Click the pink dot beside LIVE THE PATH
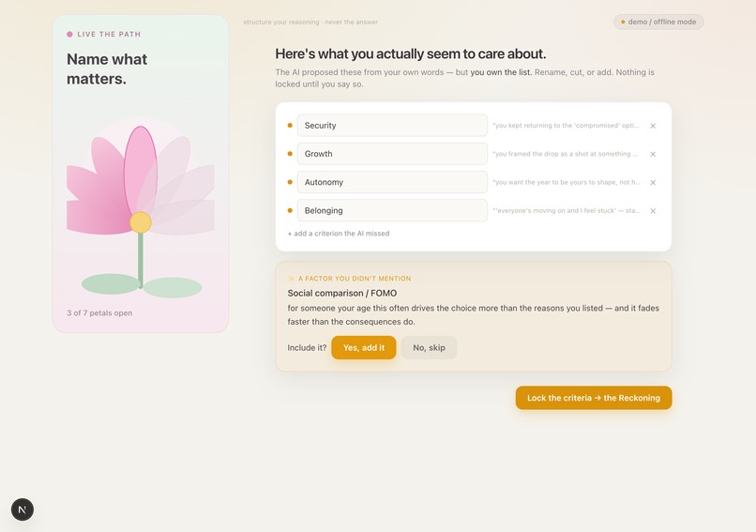The width and height of the screenshot is (756, 532). tap(70, 34)
